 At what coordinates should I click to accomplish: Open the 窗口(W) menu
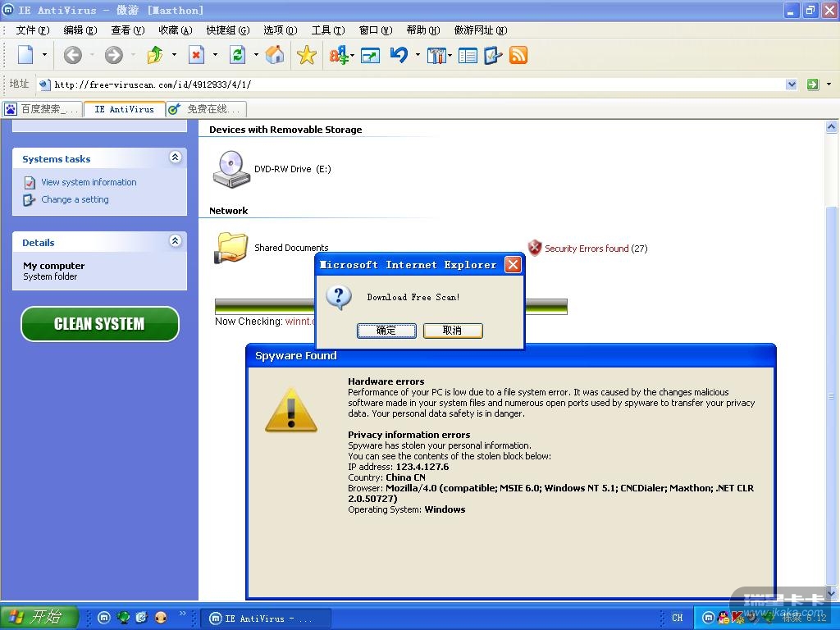pyautogui.click(x=376, y=30)
